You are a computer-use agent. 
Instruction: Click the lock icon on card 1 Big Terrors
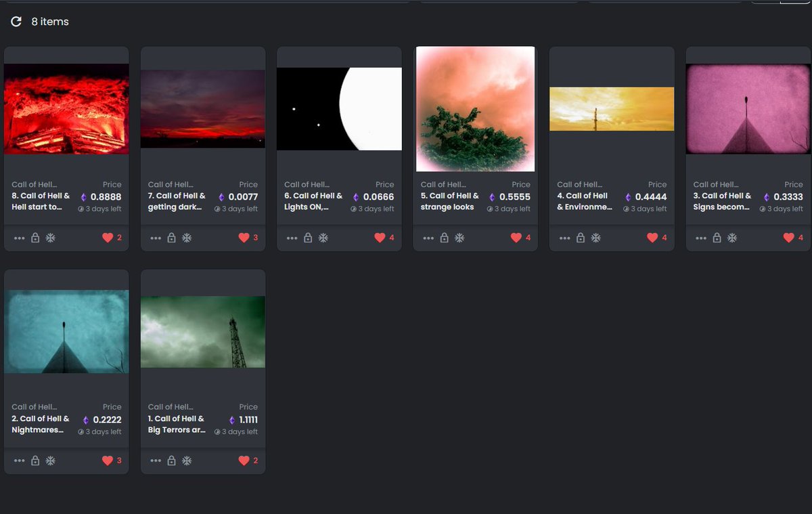coord(172,461)
